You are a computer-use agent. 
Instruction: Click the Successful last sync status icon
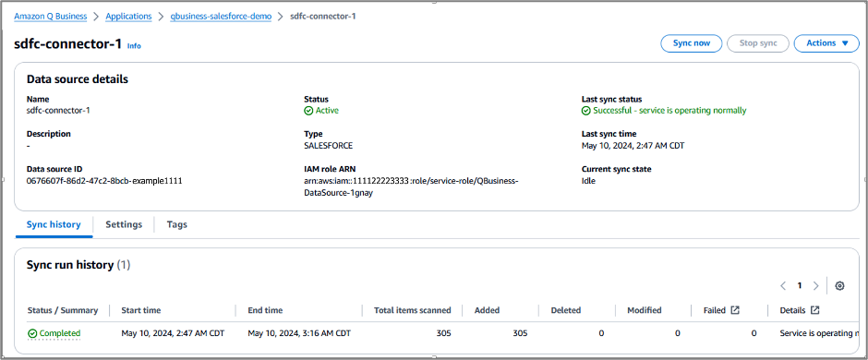point(586,111)
